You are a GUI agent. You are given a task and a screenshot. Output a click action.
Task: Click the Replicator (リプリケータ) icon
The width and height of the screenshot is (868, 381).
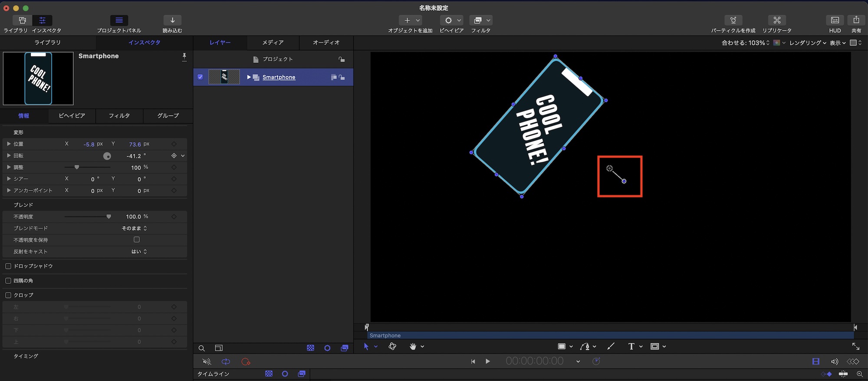click(777, 20)
